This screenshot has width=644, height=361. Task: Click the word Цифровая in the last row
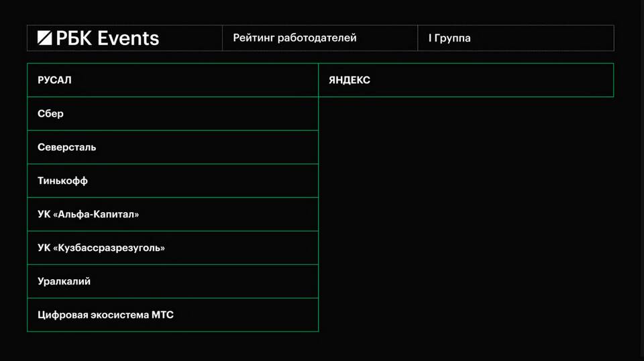(62, 315)
